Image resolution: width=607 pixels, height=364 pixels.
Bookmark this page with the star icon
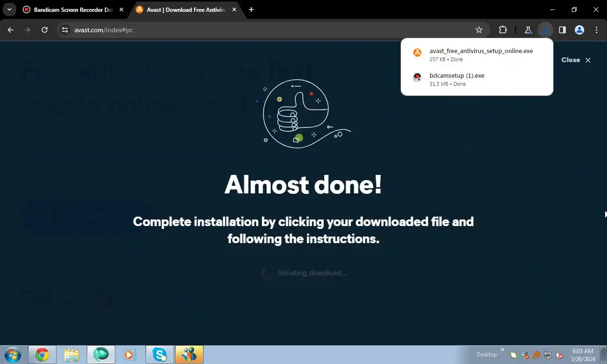tap(479, 30)
